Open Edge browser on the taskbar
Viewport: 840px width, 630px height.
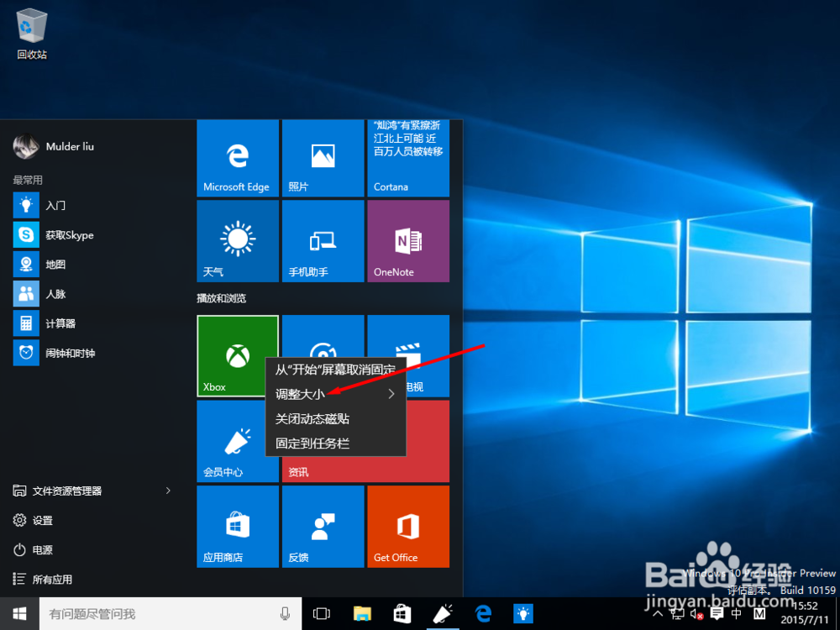(x=483, y=613)
